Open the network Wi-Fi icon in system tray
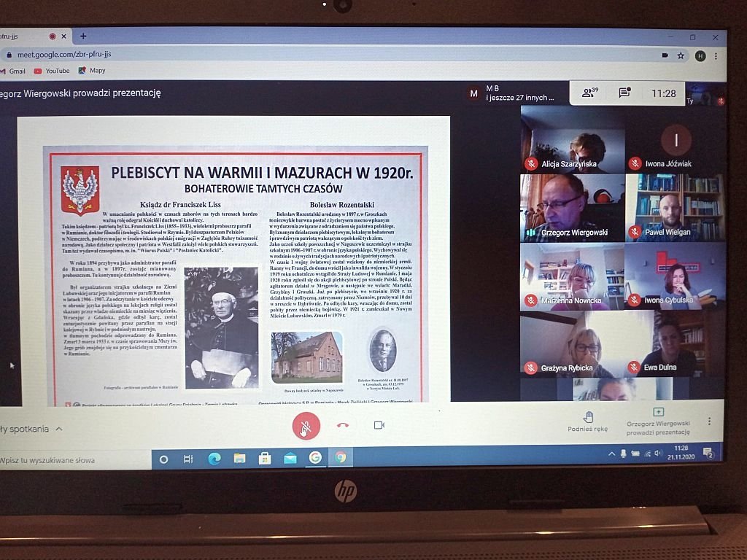The height and width of the screenshot is (560, 747). (648, 454)
